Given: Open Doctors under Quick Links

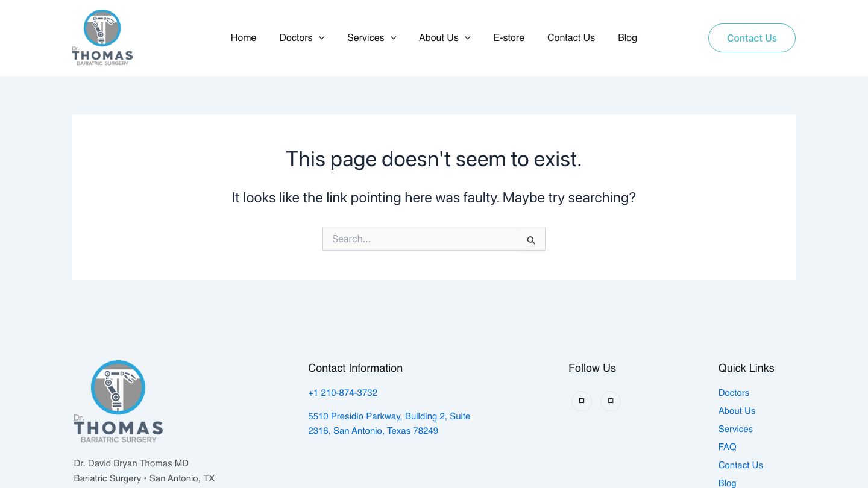Looking at the screenshot, I should point(734,393).
